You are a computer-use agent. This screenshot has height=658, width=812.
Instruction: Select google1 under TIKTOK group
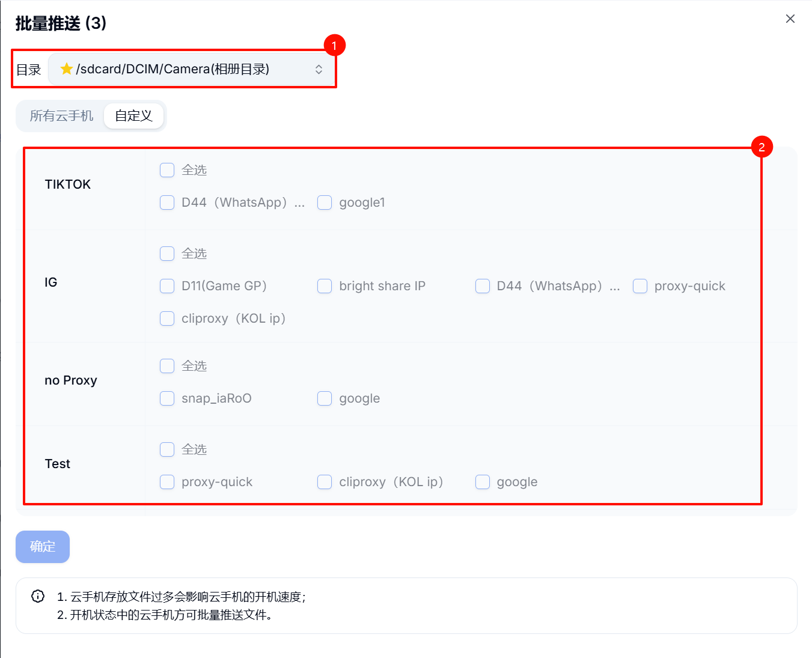(325, 203)
